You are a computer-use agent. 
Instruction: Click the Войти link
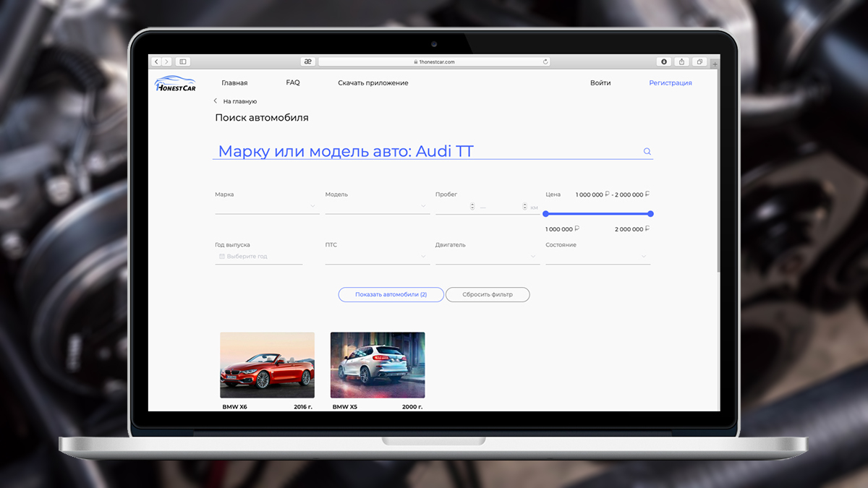(x=600, y=83)
